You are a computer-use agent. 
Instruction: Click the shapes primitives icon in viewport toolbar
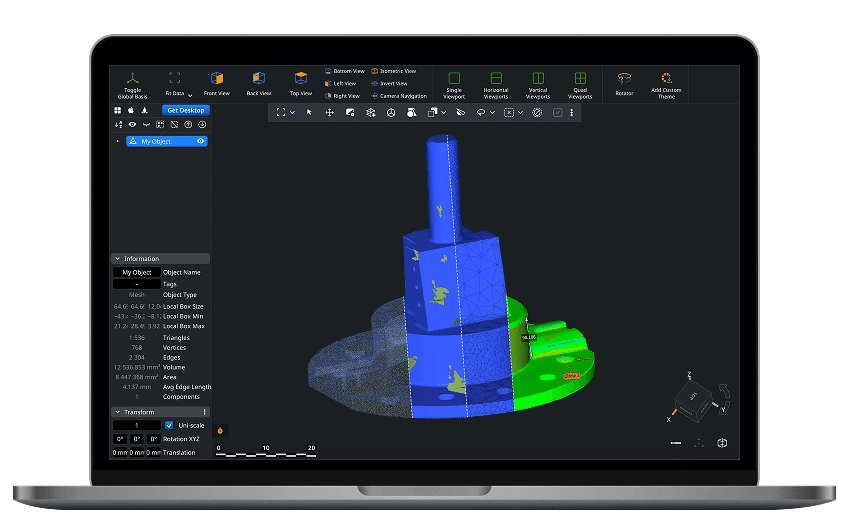pyautogui.click(x=412, y=112)
